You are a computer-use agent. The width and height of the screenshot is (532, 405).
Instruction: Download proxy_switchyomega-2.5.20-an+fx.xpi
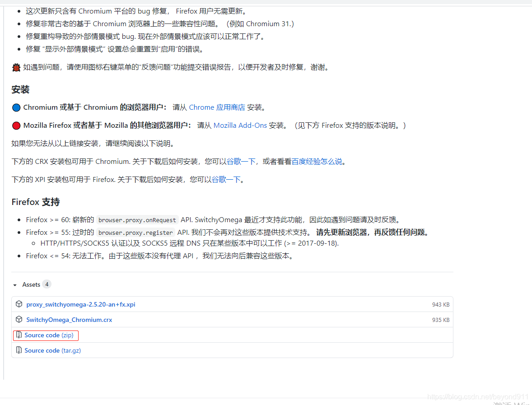click(81, 304)
